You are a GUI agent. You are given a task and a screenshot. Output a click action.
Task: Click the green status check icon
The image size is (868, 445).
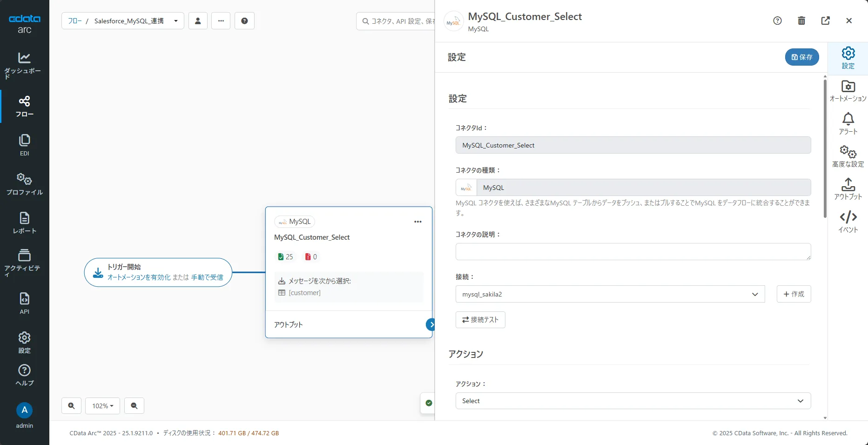[429, 403]
